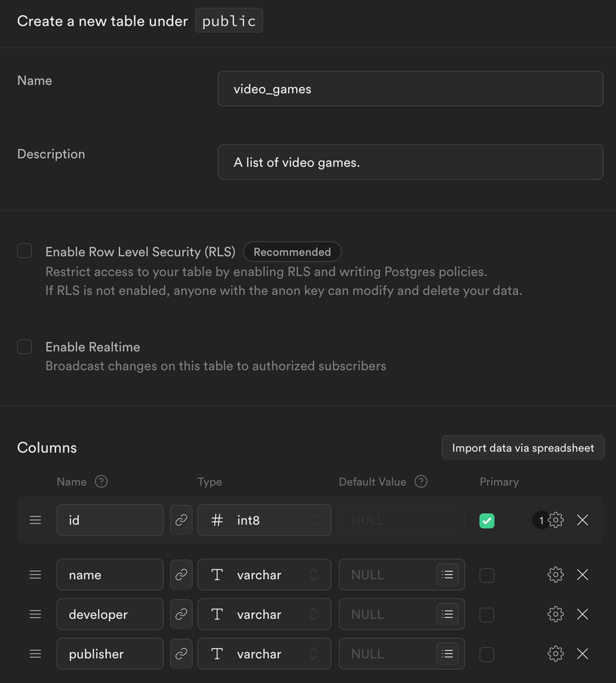Enable Row Level Security checkbox
The height and width of the screenshot is (683, 616).
(x=25, y=251)
